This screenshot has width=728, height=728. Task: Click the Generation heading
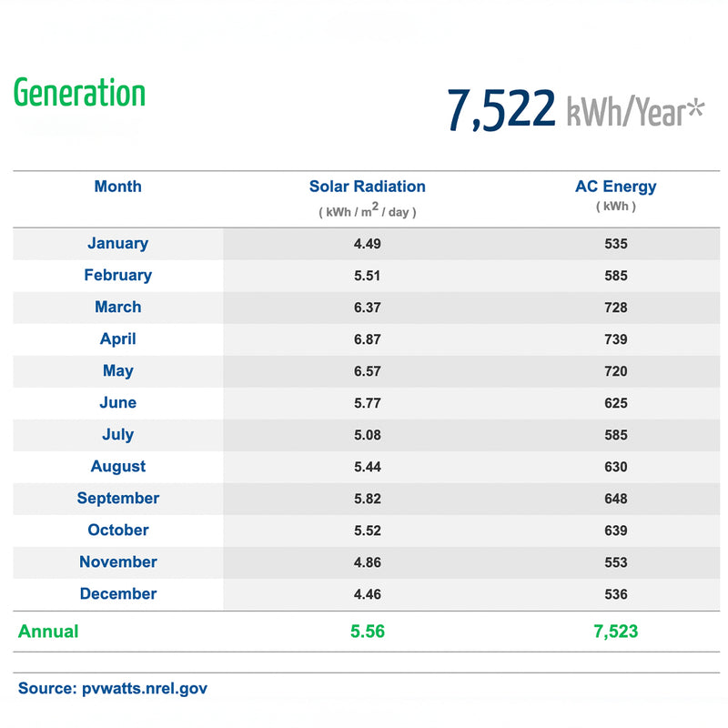80,95
